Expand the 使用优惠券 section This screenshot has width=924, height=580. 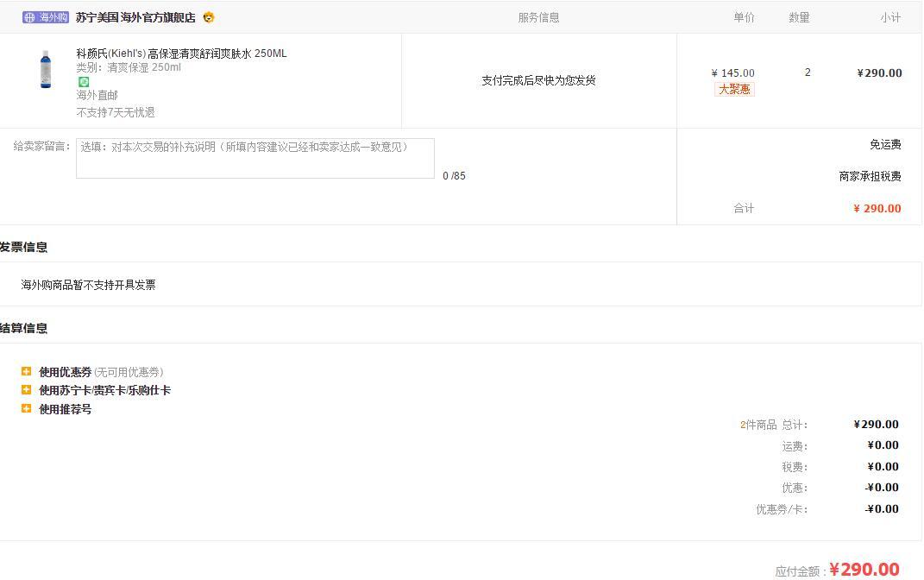point(26,371)
